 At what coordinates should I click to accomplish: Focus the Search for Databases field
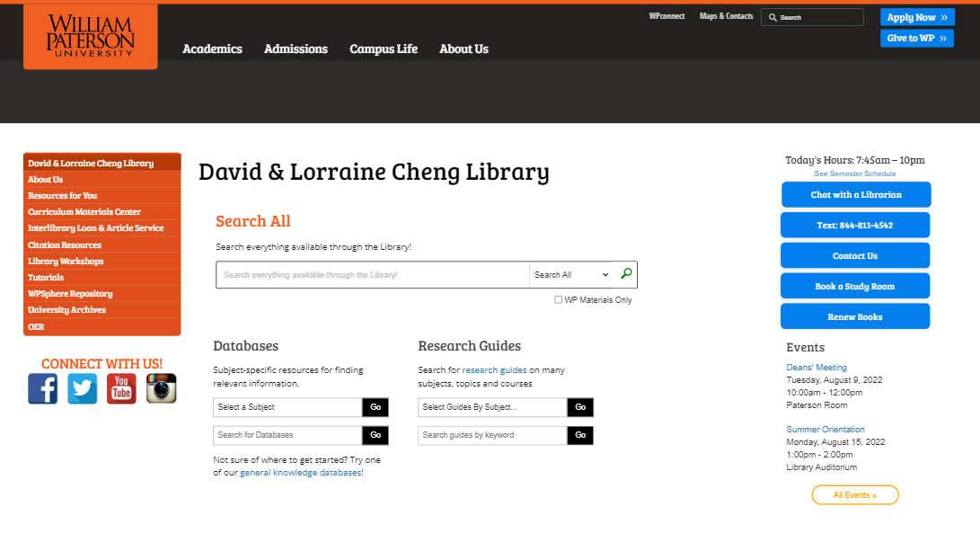[287, 435]
